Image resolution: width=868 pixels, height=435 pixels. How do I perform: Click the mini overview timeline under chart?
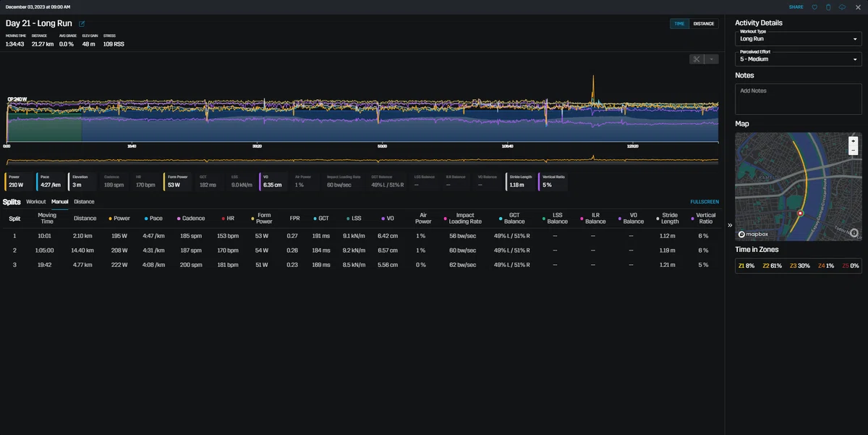[362, 159]
